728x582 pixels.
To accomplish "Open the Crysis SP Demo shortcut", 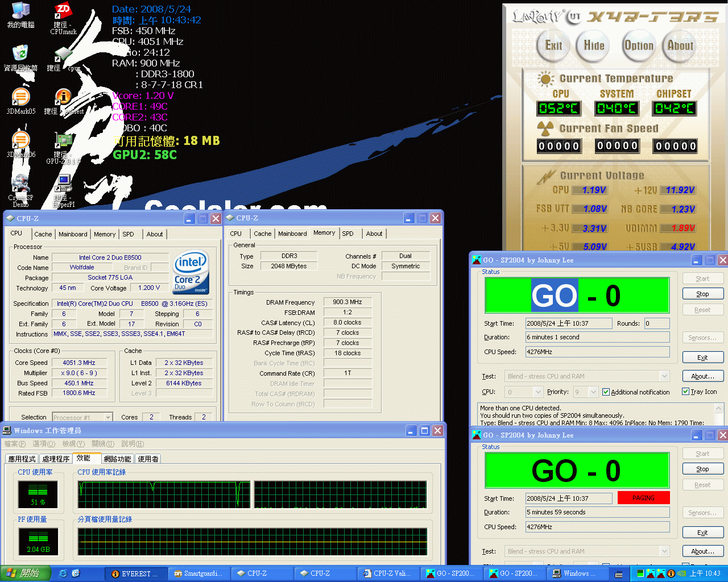I will [20, 184].
